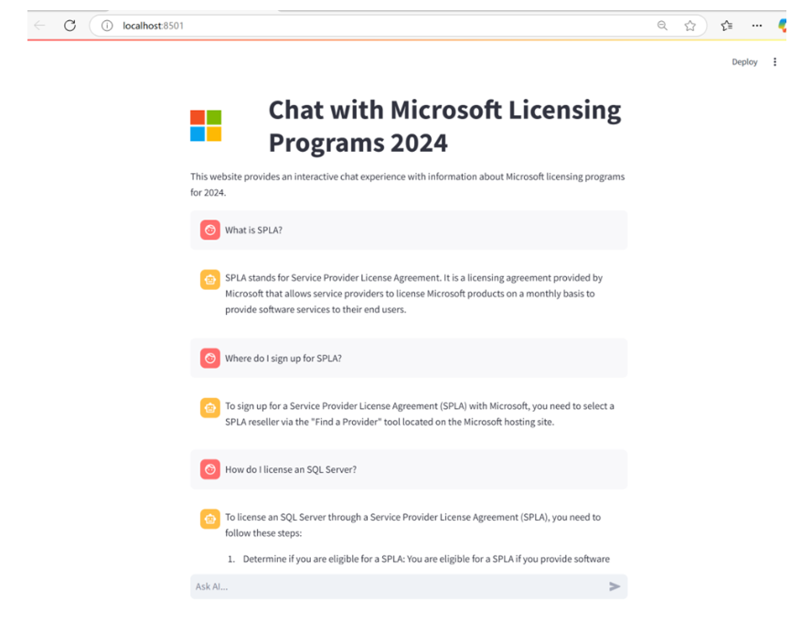Click the zoom magnifier icon in address bar
Screen dimensions: 812x644
click(x=662, y=26)
